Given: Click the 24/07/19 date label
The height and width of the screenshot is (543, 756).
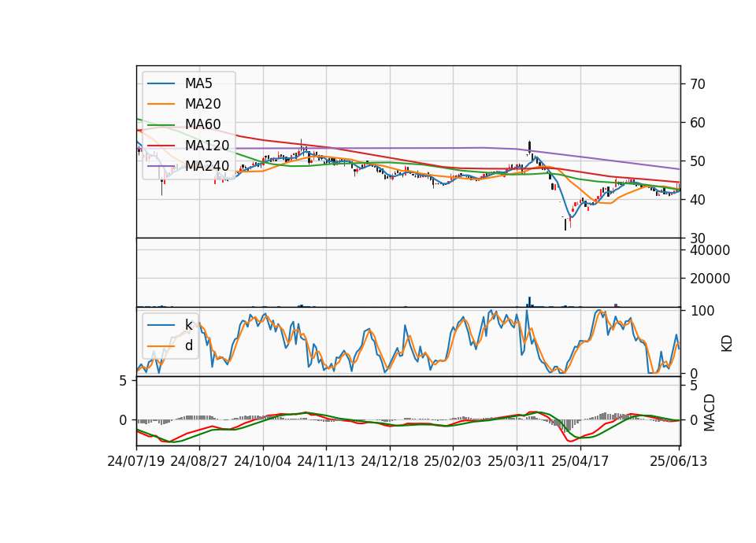Looking at the screenshot, I should pos(136,461).
